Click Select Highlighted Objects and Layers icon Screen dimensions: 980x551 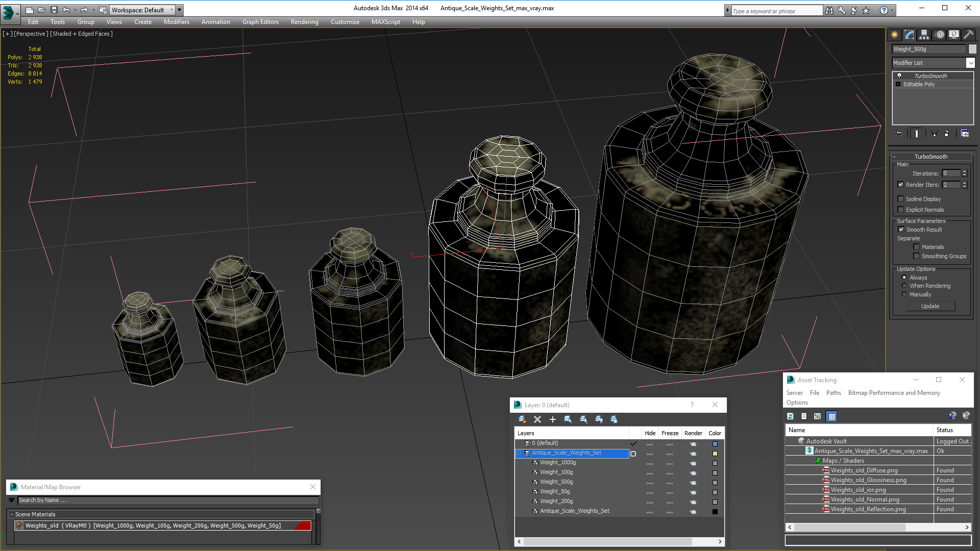point(568,419)
